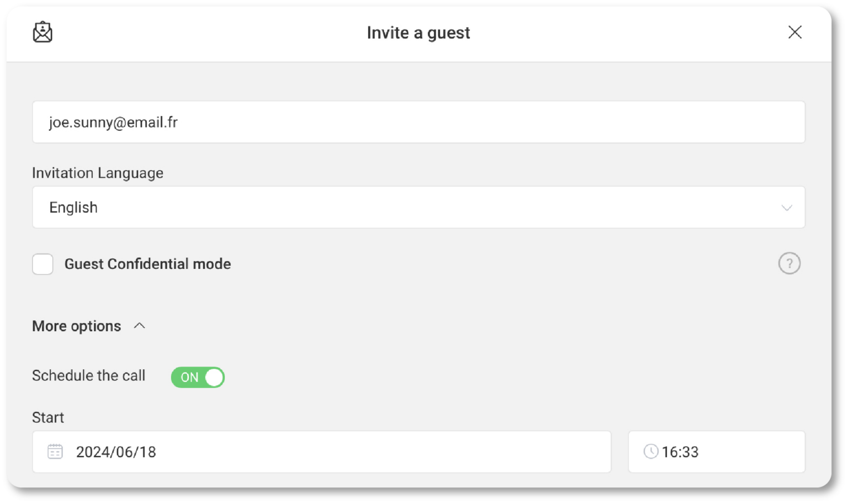The width and height of the screenshot is (848, 504).
Task: Click the Invite a guest title
Action: click(x=418, y=33)
